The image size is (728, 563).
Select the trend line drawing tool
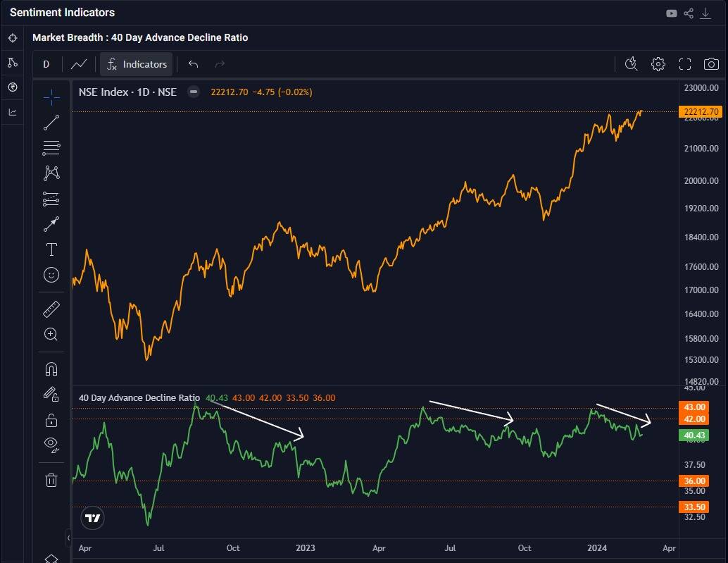pos(51,123)
